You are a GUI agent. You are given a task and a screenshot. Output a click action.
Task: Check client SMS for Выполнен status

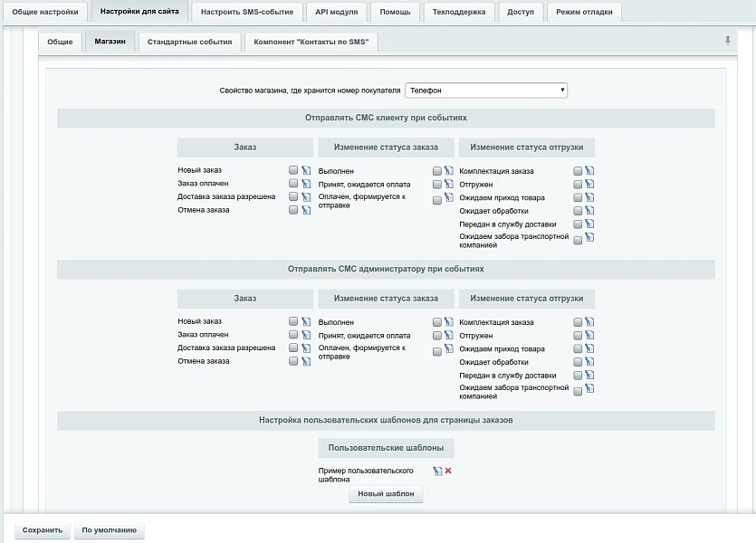pyautogui.click(x=436, y=171)
